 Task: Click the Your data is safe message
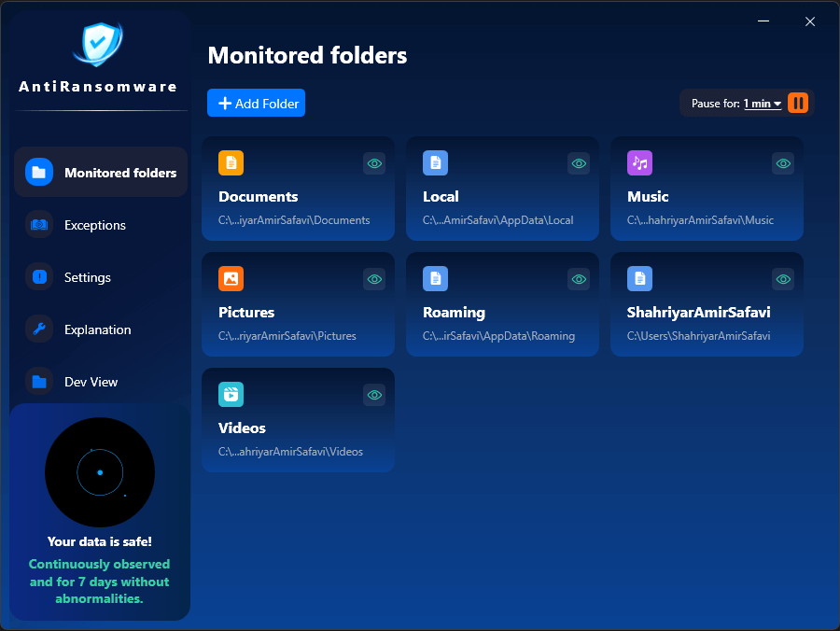coord(100,541)
